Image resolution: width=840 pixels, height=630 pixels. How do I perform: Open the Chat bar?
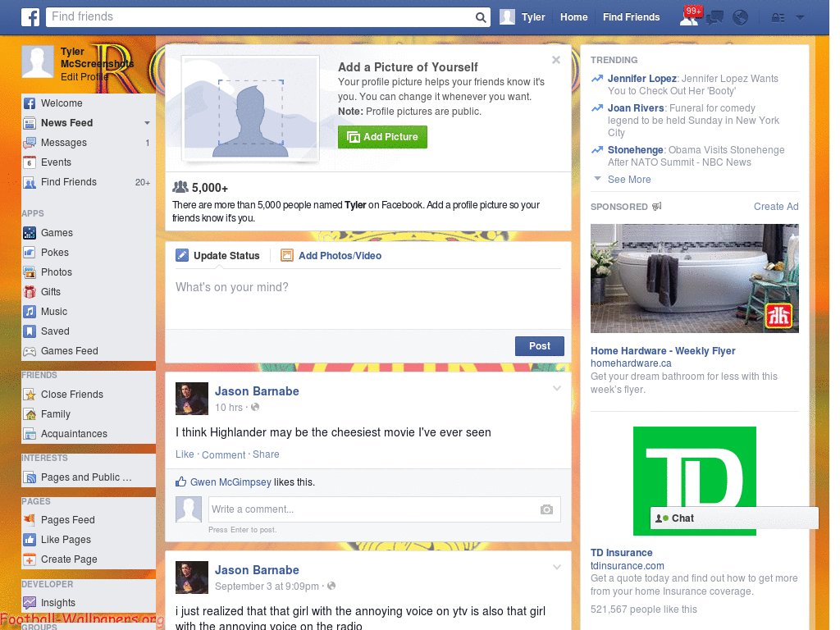click(734, 518)
